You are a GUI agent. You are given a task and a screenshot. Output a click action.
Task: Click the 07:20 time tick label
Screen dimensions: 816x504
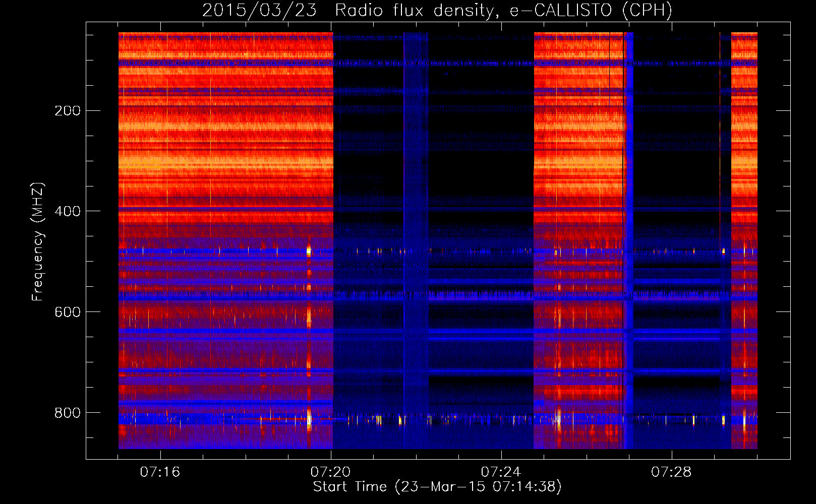[x=331, y=472]
